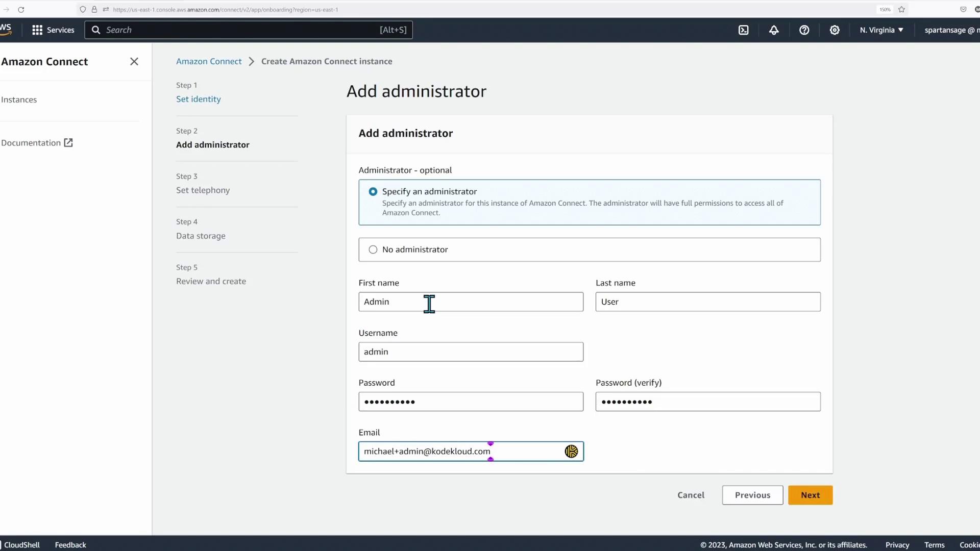
Task: Click the Previous button
Action: point(752,495)
